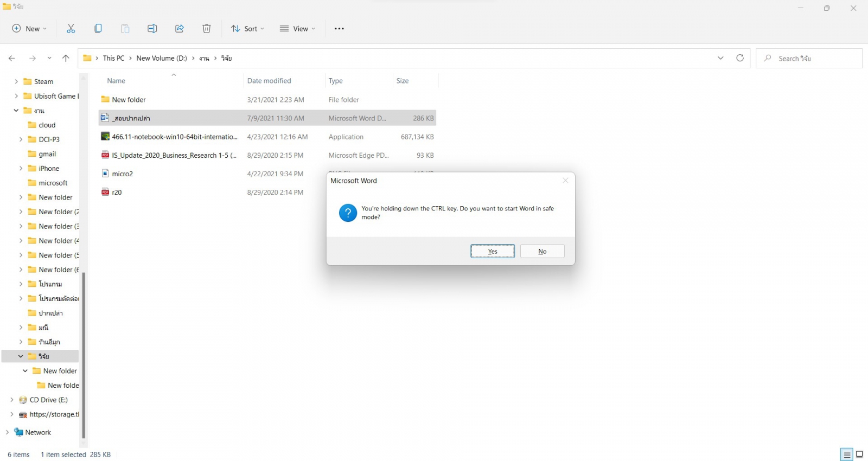Click the file icon beside micro2
This screenshot has width=868, height=461.
(105, 174)
